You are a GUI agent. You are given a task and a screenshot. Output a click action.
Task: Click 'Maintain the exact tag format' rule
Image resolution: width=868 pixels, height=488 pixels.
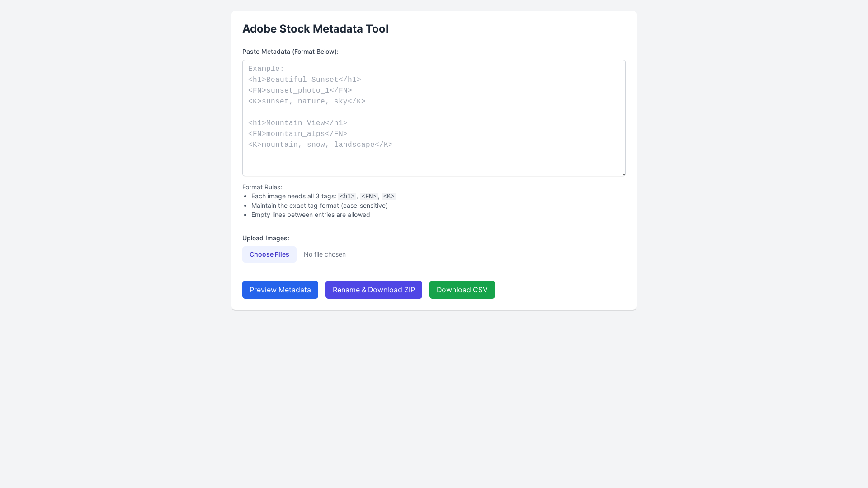point(320,206)
